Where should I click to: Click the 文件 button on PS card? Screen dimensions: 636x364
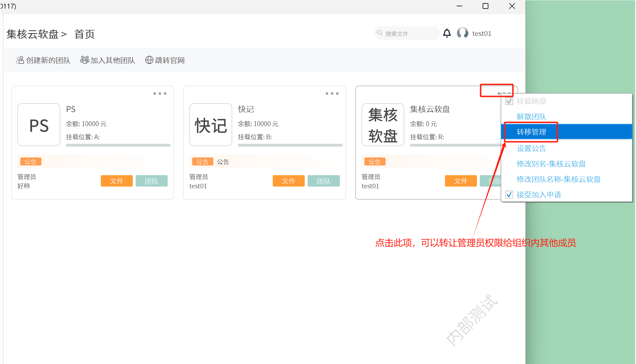click(x=117, y=181)
